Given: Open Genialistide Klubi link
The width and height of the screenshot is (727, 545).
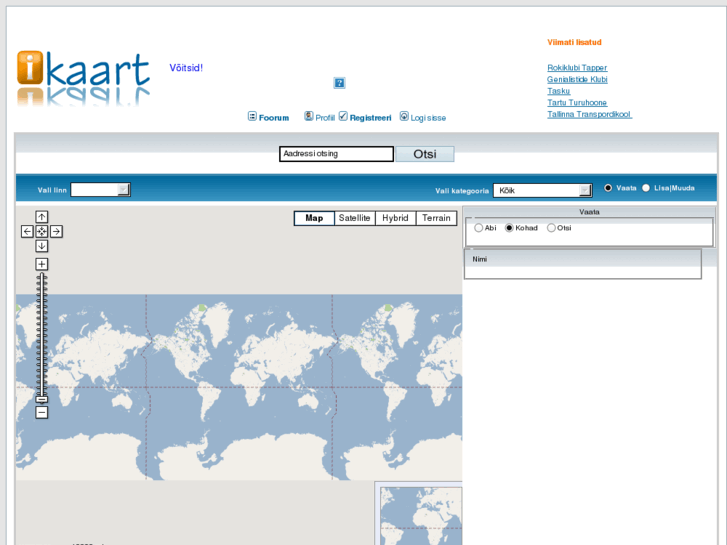Looking at the screenshot, I should 577,79.
